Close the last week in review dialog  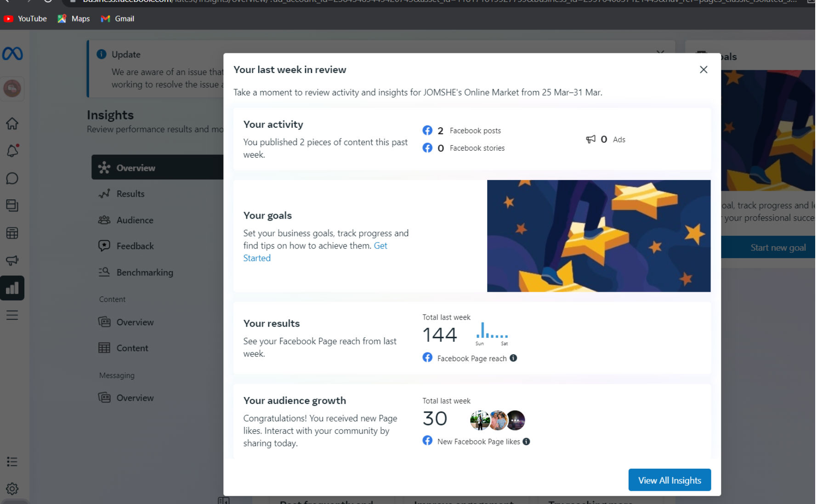(x=704, y=69)
